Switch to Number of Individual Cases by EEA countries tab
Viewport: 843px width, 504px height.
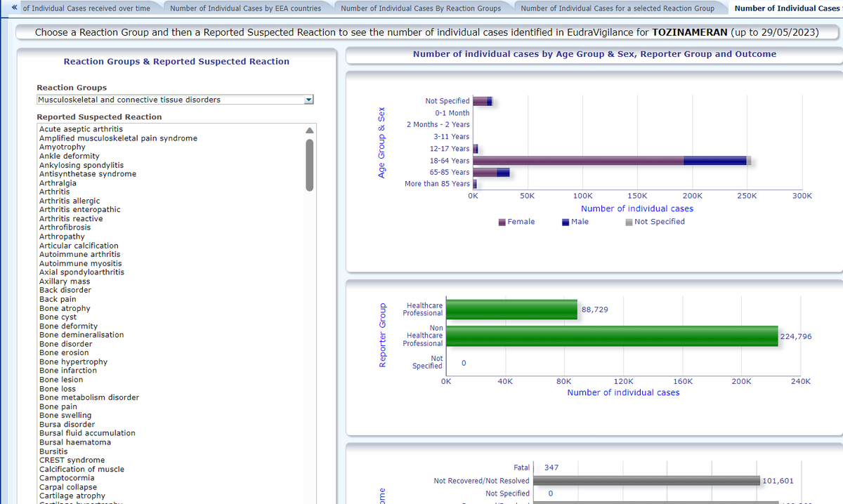[245, 8]
